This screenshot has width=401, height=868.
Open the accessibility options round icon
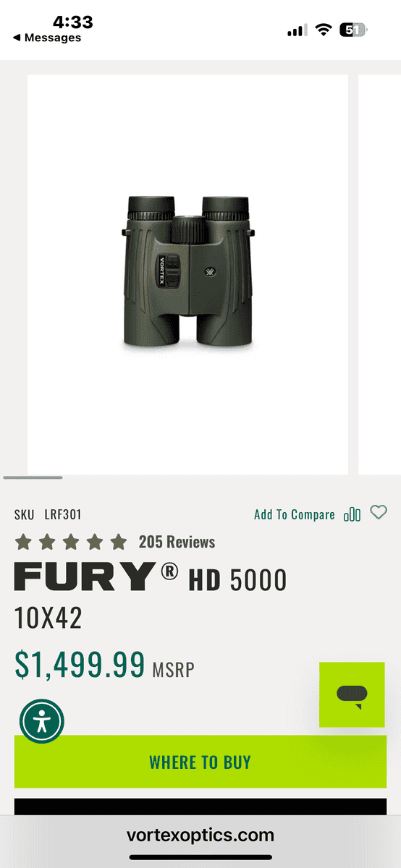[x=42, y=721]
